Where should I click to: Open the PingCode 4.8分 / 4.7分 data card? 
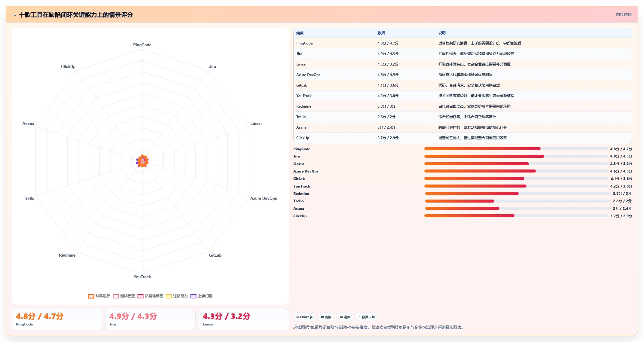pyautogui.click(x=57, y=319)
